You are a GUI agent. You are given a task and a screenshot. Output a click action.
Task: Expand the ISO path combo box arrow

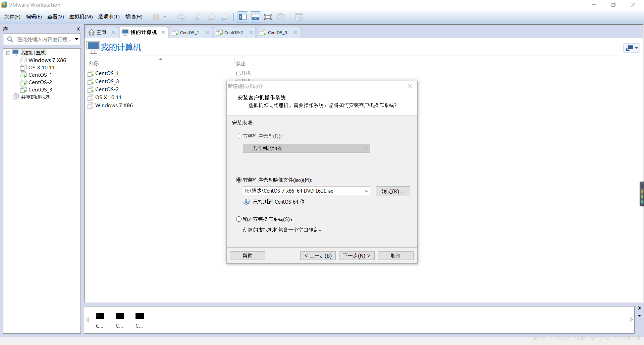pos(367,191)
